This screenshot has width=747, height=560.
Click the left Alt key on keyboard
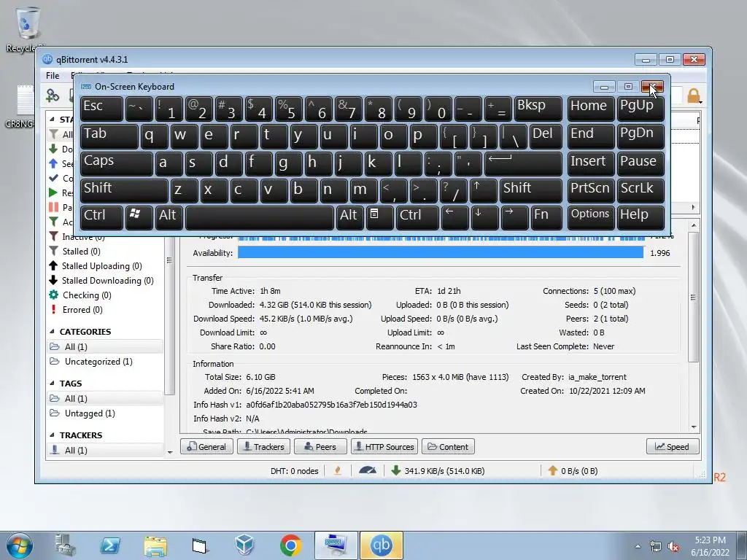click(169, 217)
